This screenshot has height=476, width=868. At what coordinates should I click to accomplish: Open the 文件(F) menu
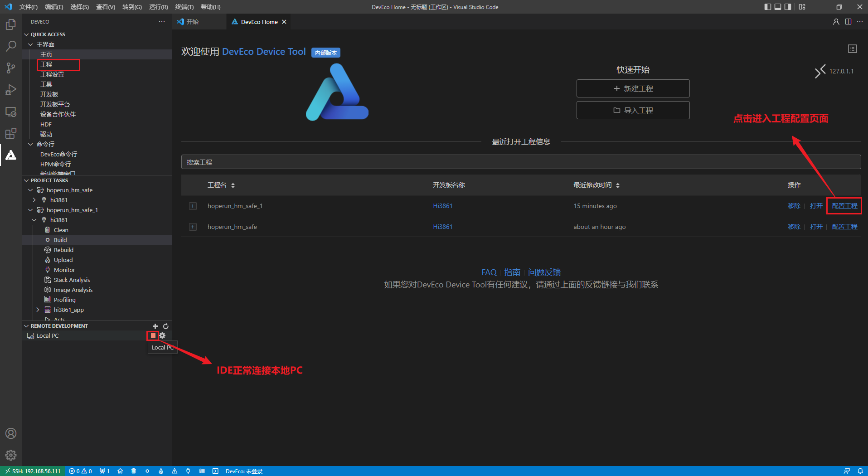29,7
